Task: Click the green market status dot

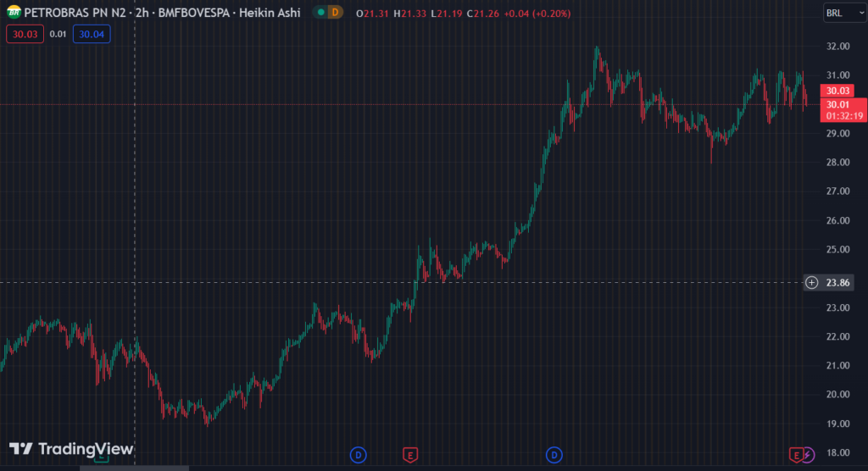Action: 321,12
